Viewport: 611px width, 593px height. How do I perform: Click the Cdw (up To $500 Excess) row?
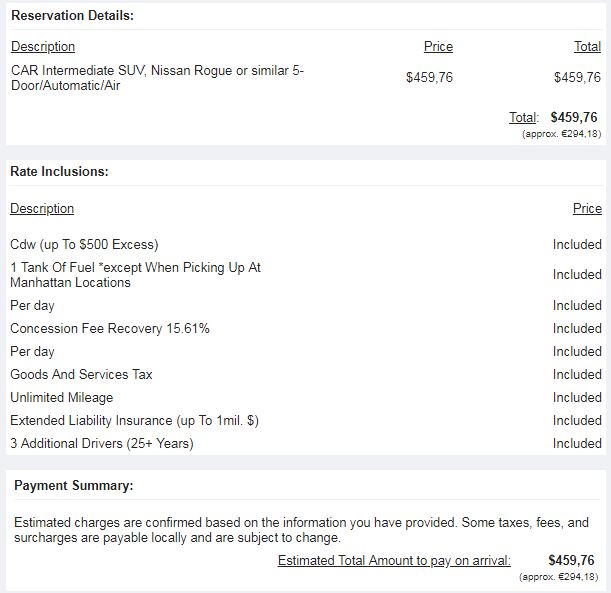pyautogui.click(x=84, y=244)
